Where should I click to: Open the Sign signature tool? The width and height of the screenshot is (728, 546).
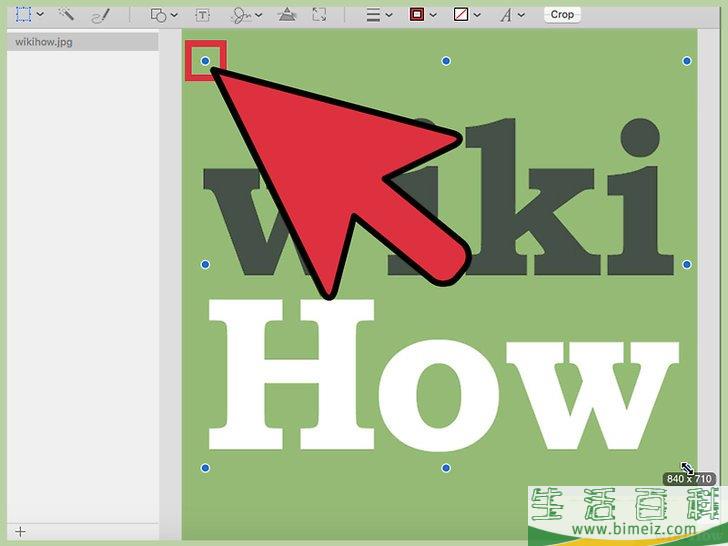241,16
